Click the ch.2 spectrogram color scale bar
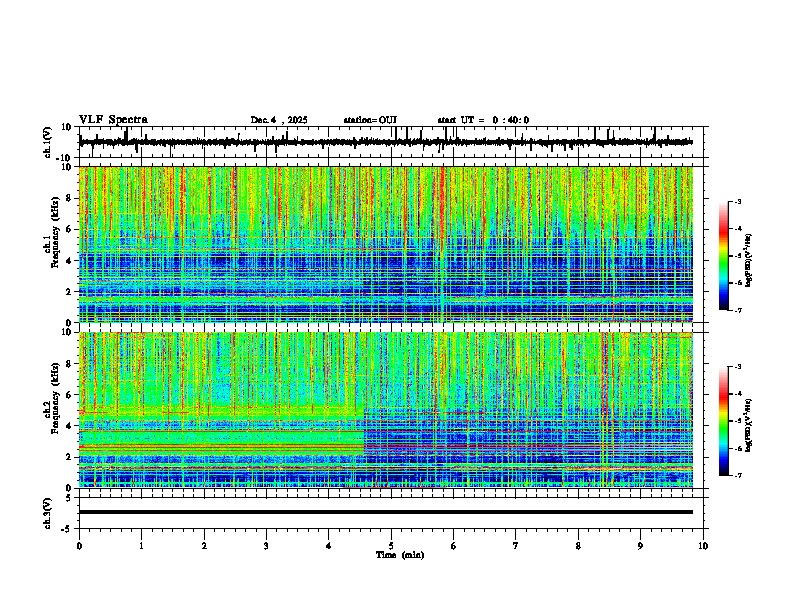Image resolution: width=792 pixels, height=612 pixels. (724, 421)
